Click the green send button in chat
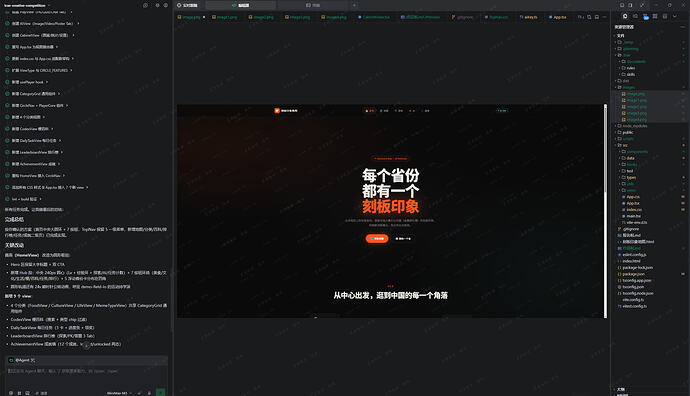The width and height of the screenshot is (690, 396). (161, 392)
